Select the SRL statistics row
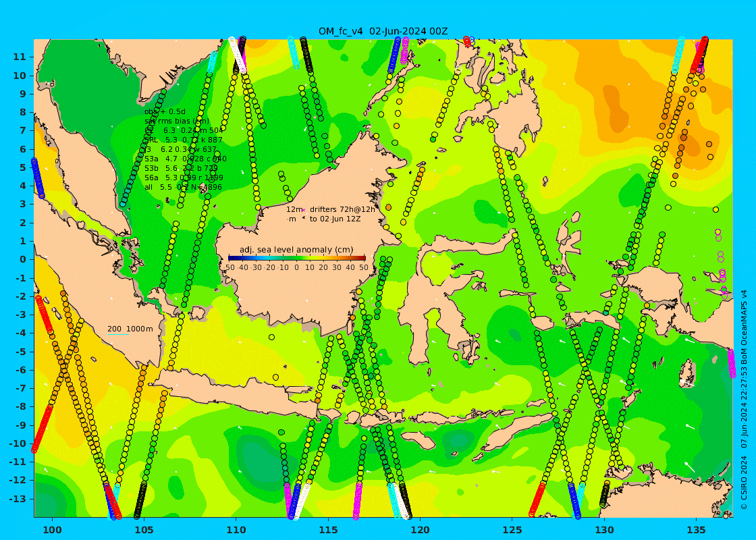The image size is (756, 540). point(184,140)
